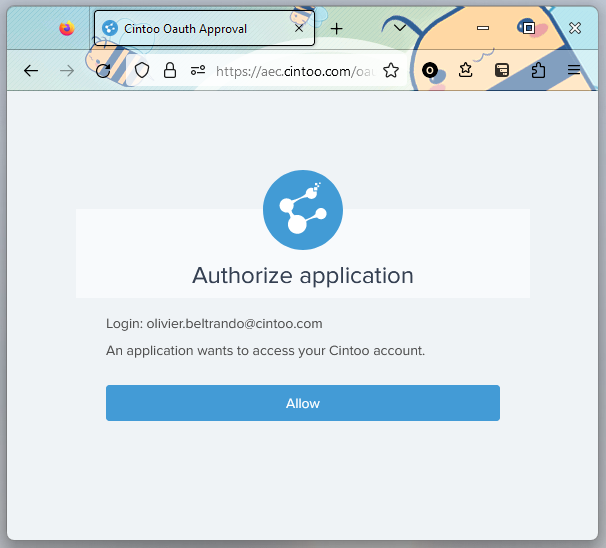Open the Extensions puzzle piece menu

pos(538,70)
